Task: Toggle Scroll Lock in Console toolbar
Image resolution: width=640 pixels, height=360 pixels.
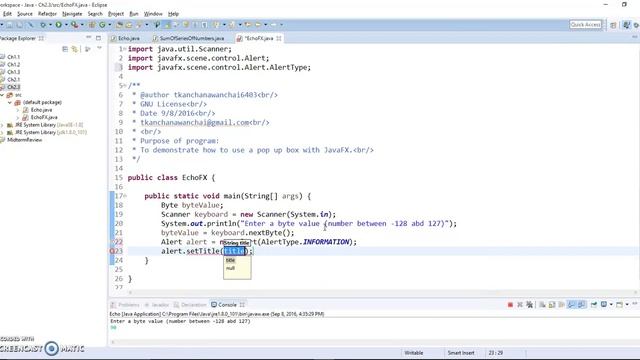Action: (x=552, y=305)
